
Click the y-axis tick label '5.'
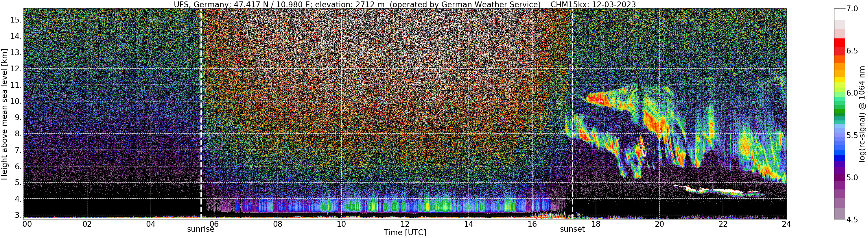(18, 183)
